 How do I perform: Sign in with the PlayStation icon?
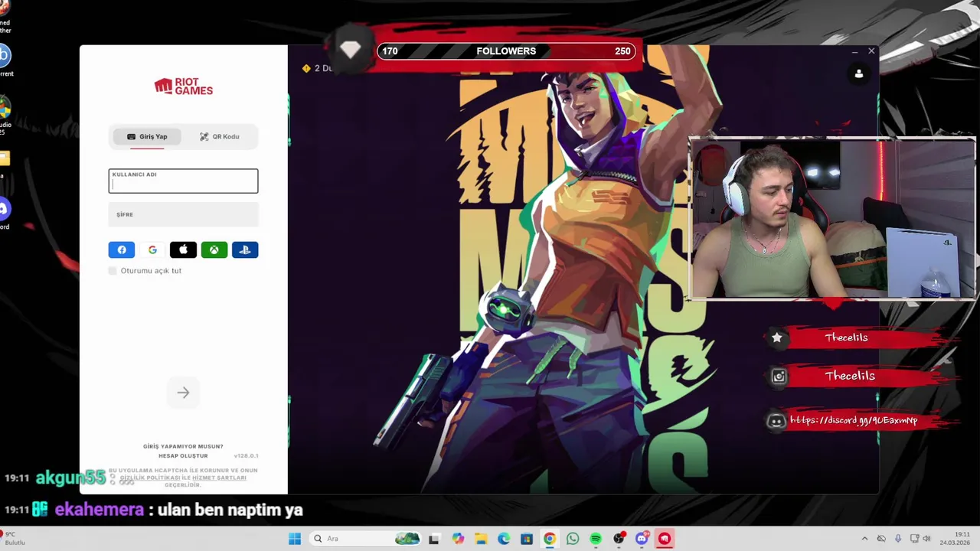pos(245,249)
